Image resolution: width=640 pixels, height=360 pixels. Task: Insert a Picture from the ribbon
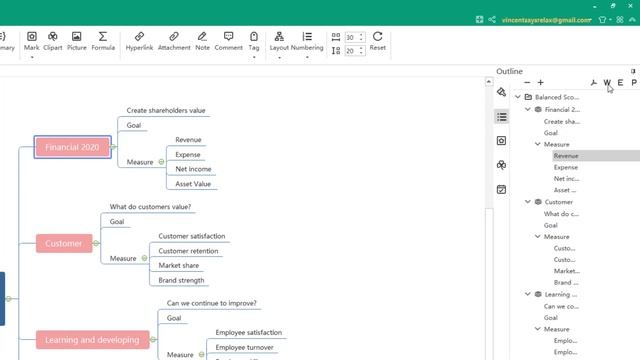pos(76,41)
